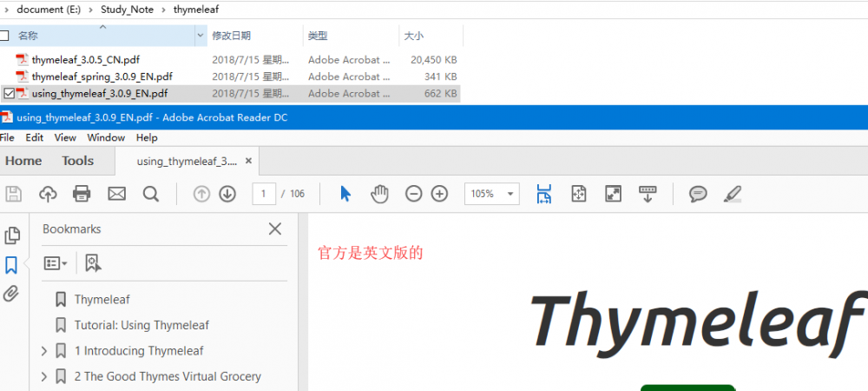This screenshot has width=868, height=391.
Task: Choose the Selection arrow tool
Action: click(x=345, y=194)
